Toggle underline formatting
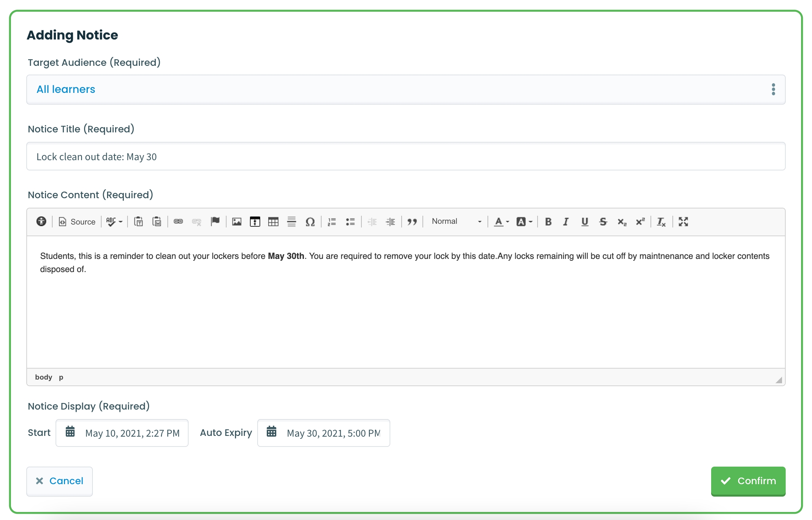 tap(585, 222)
